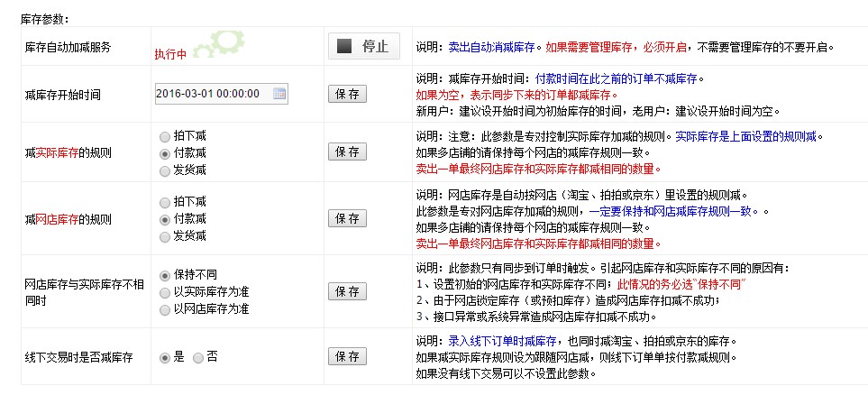Choose 付款减 under 减网店库存的规则
This screenshot has height=395, width=868.
[x=164, y=219]
